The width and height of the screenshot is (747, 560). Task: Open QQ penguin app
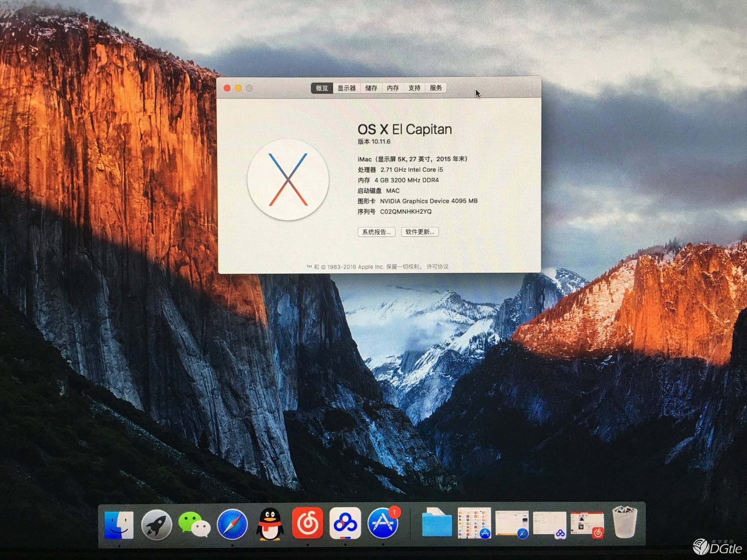(x=270, y=525)
